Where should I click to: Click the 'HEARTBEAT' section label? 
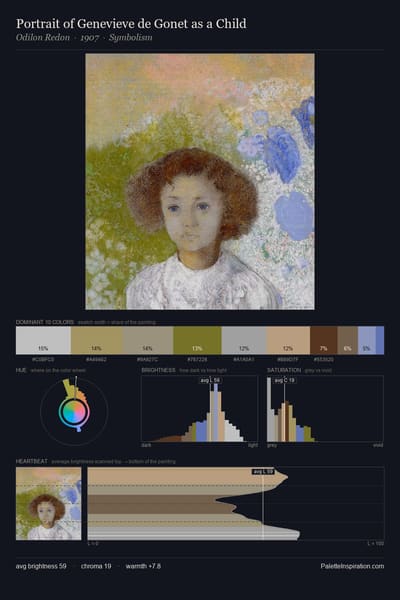click(x=32, y=461)
